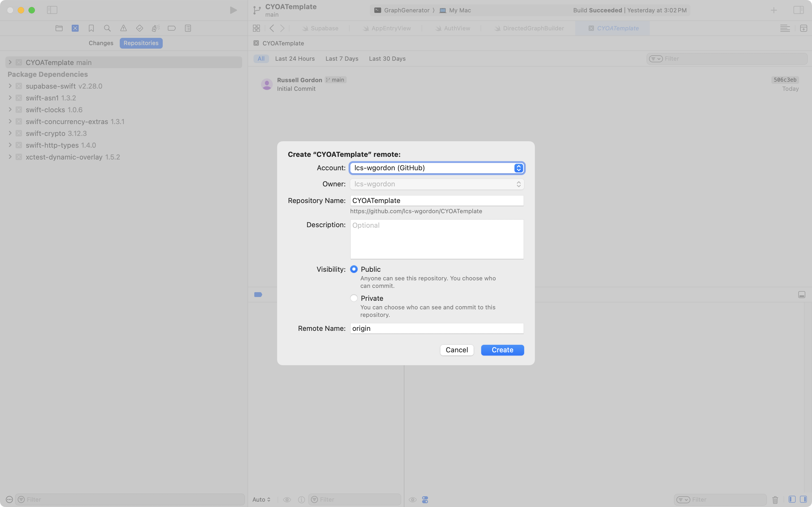
Task: Open the Issue navigator warning icon
Action: (x=123, y=28)
